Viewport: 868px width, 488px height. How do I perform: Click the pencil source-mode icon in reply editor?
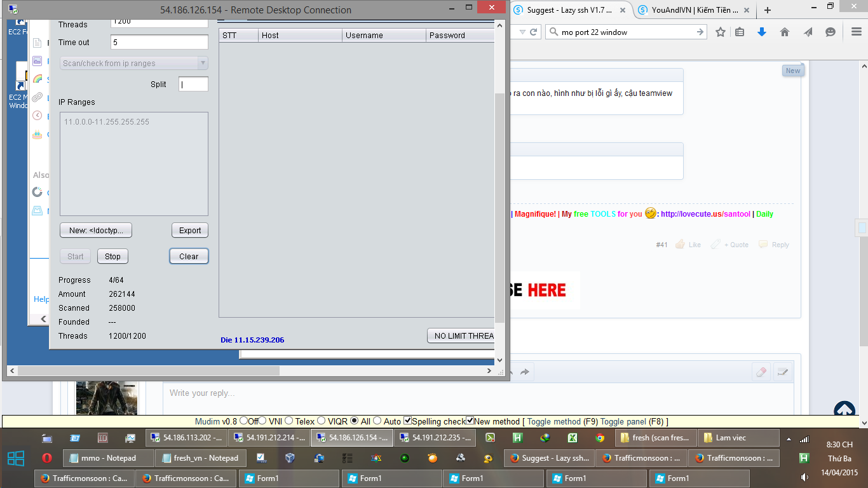pyautogui.click(x=783, y=372)
